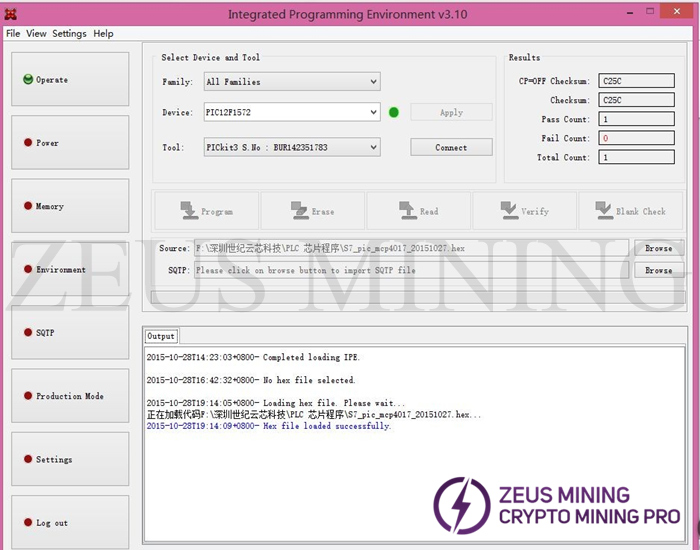The width and height of the screenshot is (700, 550).
Task: Switch to the Output tab
Action: pyautogui.click(x=161, y=337)
